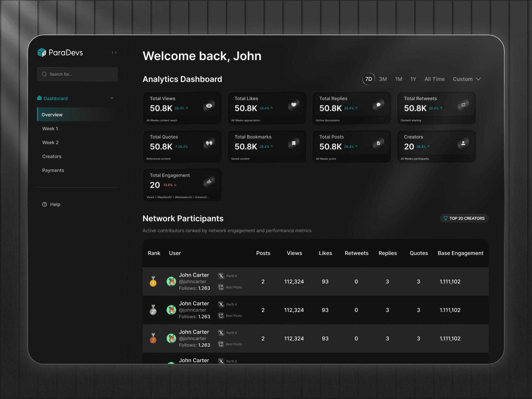The height and width of the screenshot is (399, 532).
Task: Click the X logo in rank 3 row
Action: point(221,333)
